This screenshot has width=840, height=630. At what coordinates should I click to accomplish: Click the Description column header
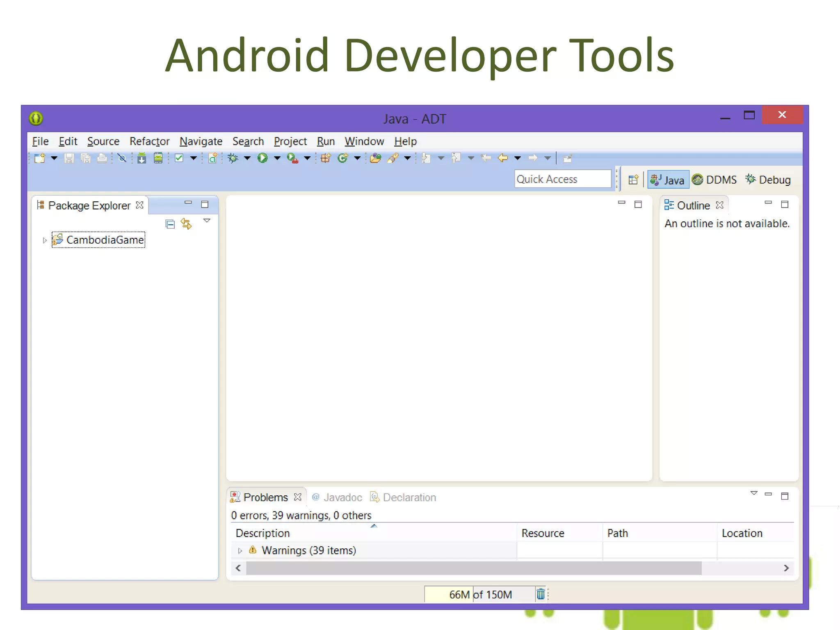374,533
